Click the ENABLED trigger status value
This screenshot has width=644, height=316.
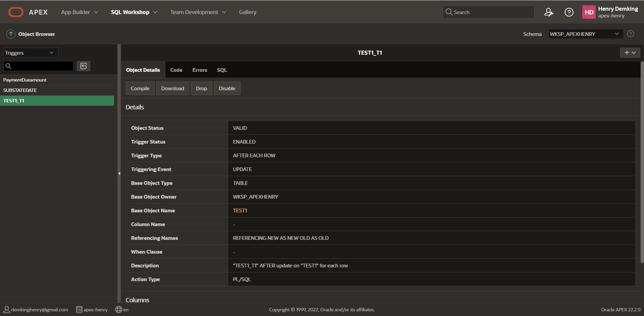point(244,142)
